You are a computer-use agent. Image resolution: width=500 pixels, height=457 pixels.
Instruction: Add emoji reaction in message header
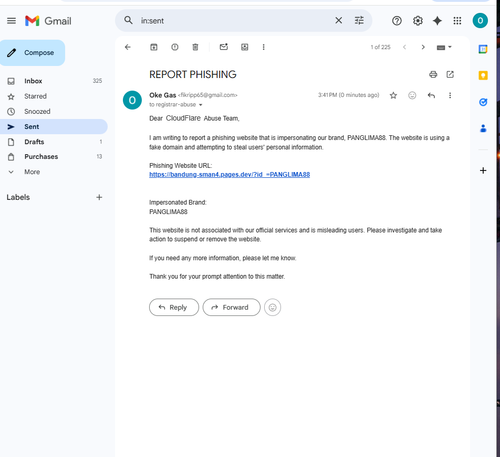point(412,96)
